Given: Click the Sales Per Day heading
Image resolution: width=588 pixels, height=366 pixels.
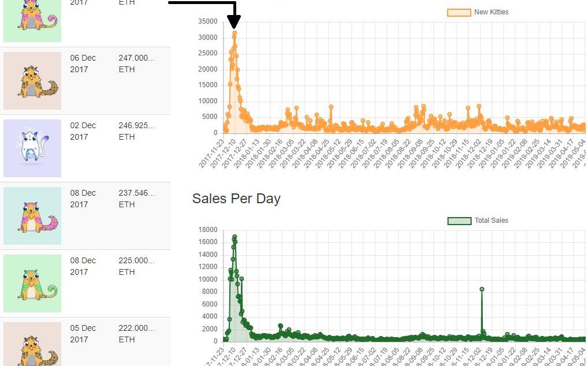Looking at the screenshot, I should 236,199.
